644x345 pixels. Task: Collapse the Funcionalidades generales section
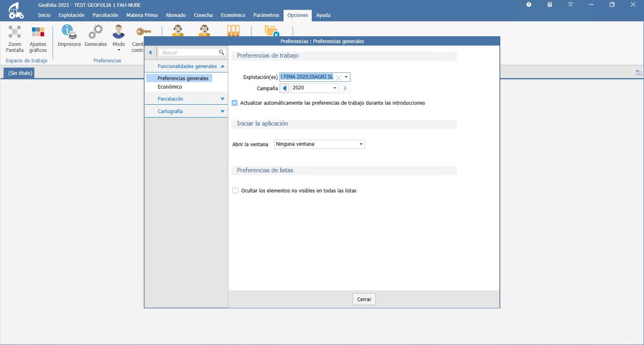(222, 66)
